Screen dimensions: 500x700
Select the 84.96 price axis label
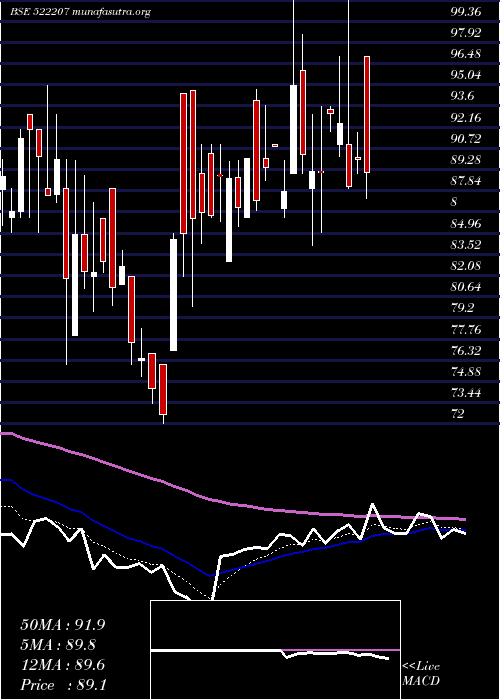pos(466,224)
